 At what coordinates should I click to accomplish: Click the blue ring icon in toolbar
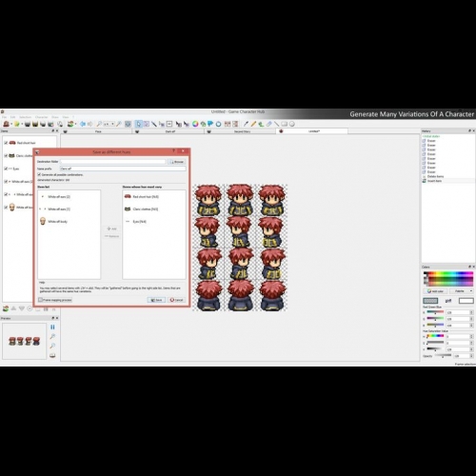(x=218, y=124)
